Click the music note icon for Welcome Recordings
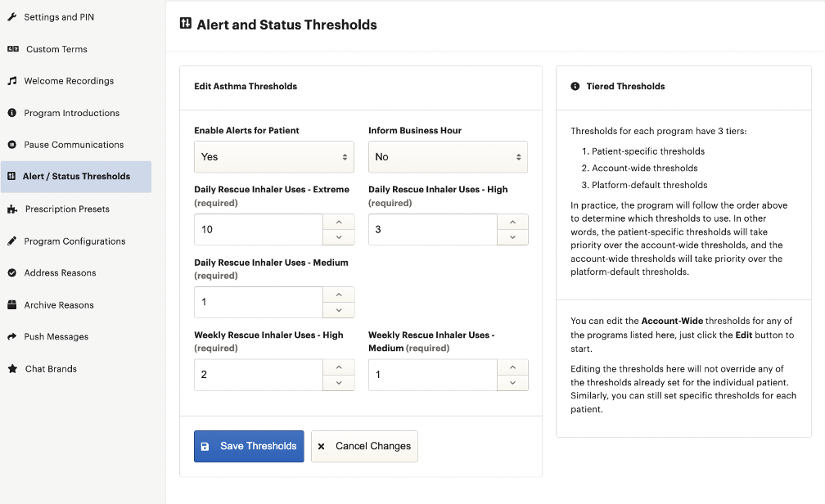 click(x=12, y=81)
